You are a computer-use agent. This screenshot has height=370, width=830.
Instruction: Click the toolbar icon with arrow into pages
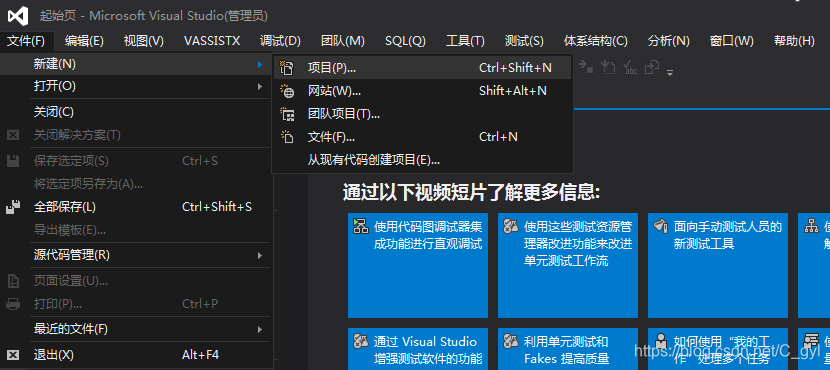point(652,67)
